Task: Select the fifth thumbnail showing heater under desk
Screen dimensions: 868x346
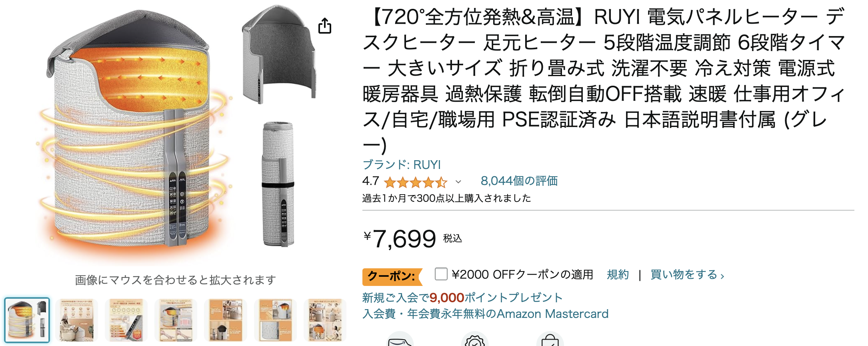Action: (x=226, y=320)
